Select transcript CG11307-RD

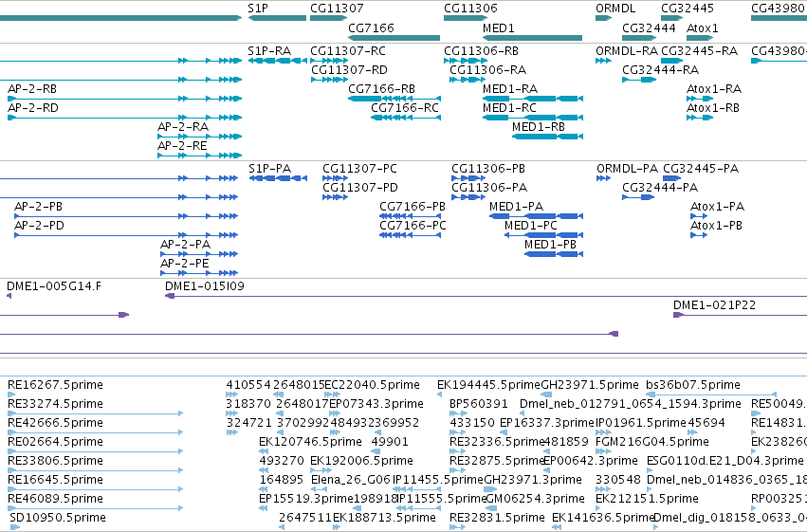(x=350, y=69)
